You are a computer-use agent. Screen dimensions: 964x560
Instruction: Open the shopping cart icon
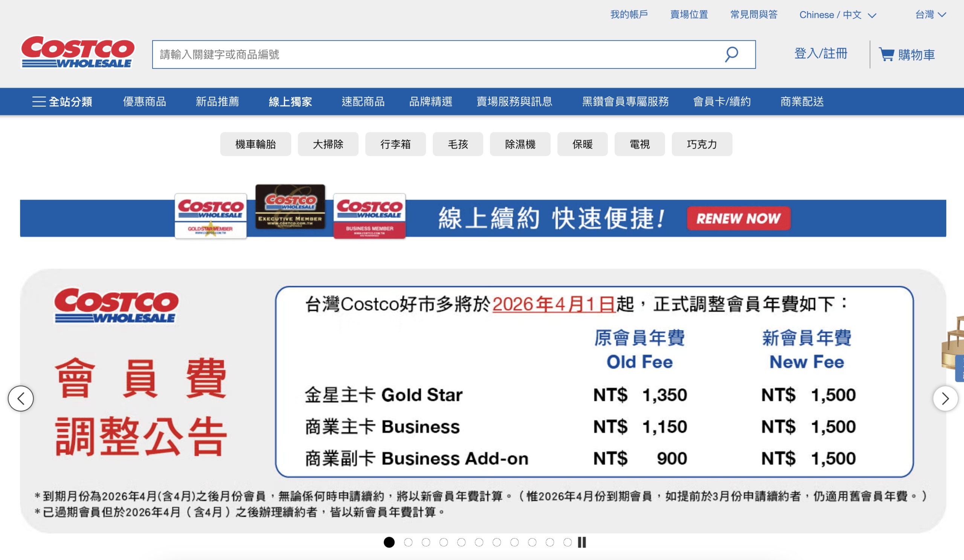pos(886,54)
